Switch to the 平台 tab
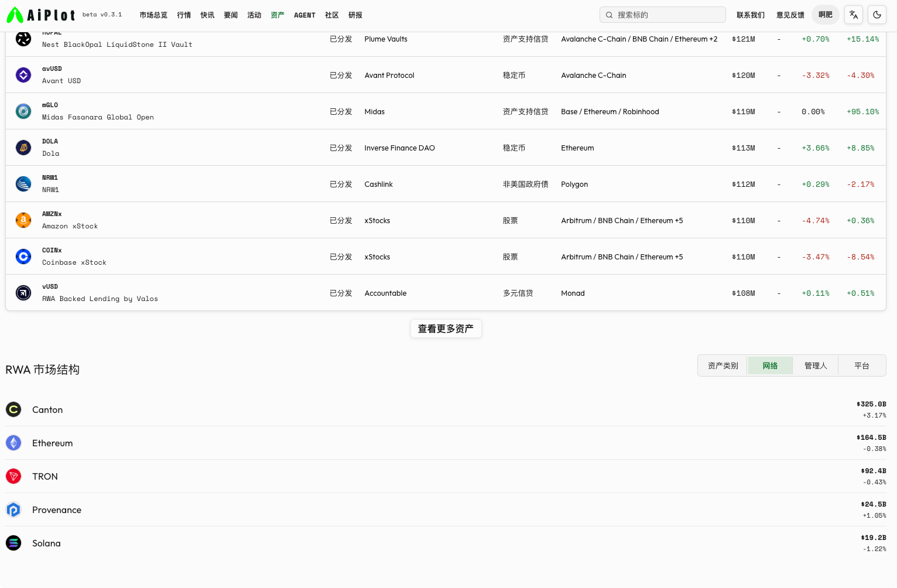 click(861, 365)
